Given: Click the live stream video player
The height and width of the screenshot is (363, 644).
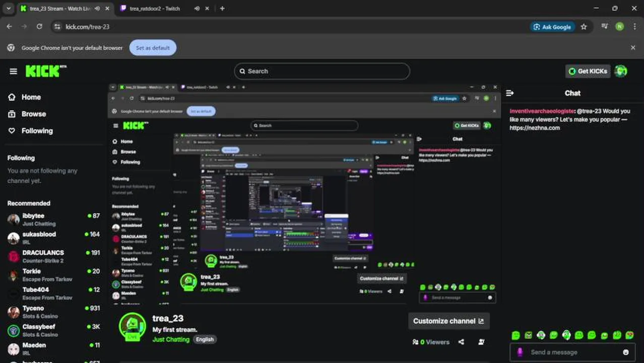Looking at the screenshot, I should tap(304, 194).
